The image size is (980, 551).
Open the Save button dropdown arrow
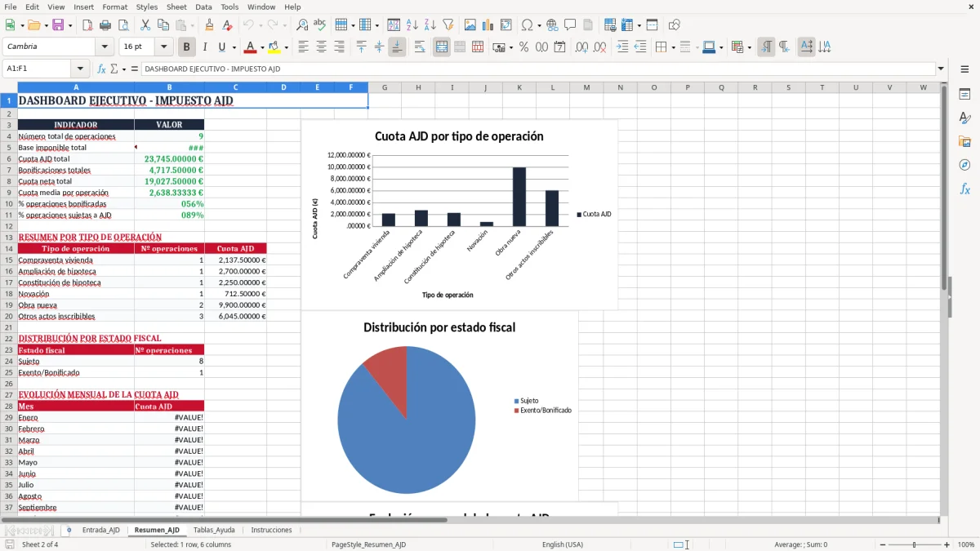click(69, 25)
